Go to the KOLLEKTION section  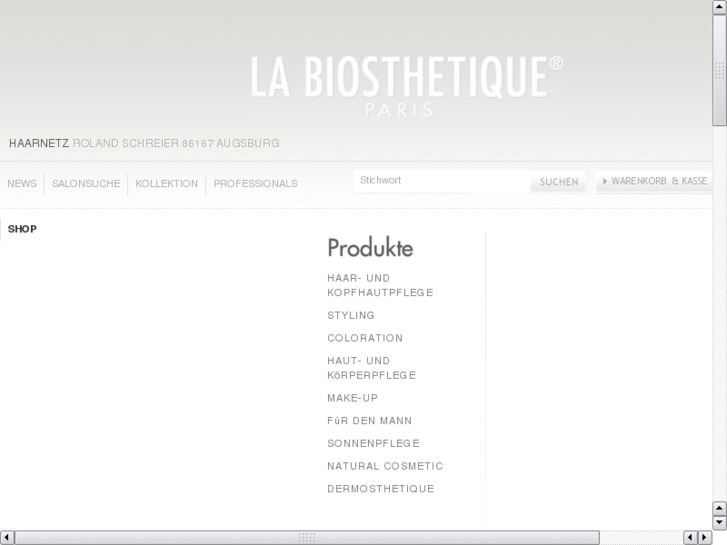pyautogui.click(x=166, y=184)
